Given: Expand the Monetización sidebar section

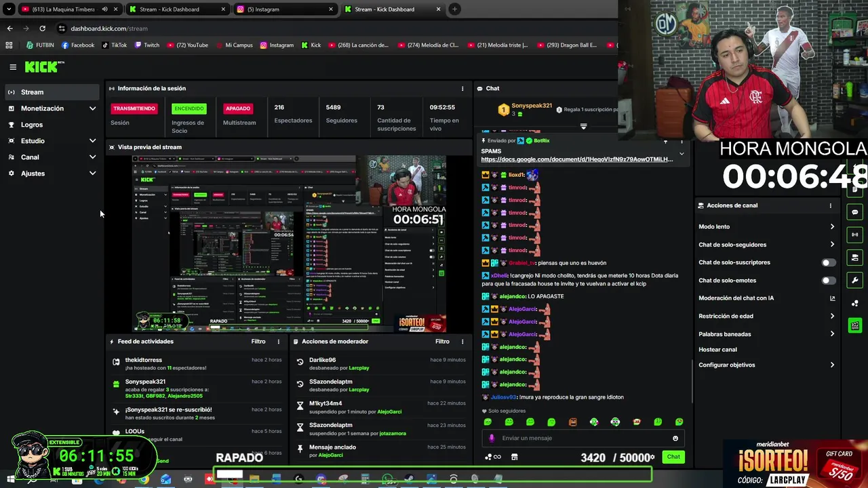Looking at the screenshot, I should [x=92, y=108].
